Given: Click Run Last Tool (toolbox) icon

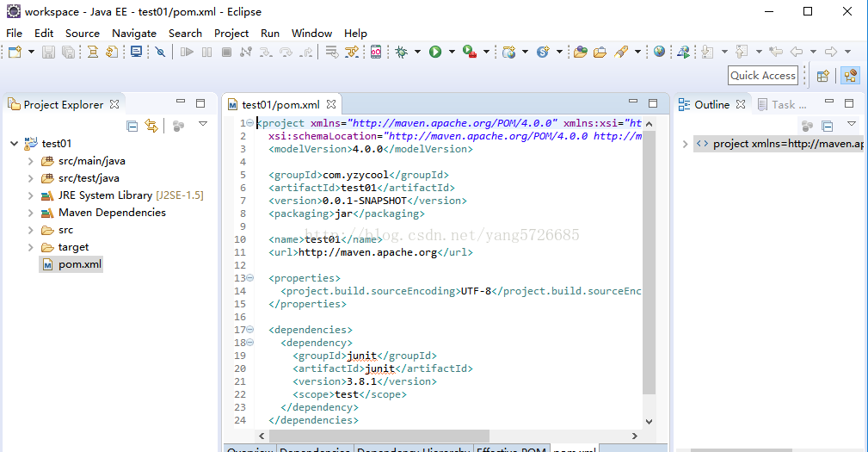Looking at the screenshot, I should [x=470, y=52].
